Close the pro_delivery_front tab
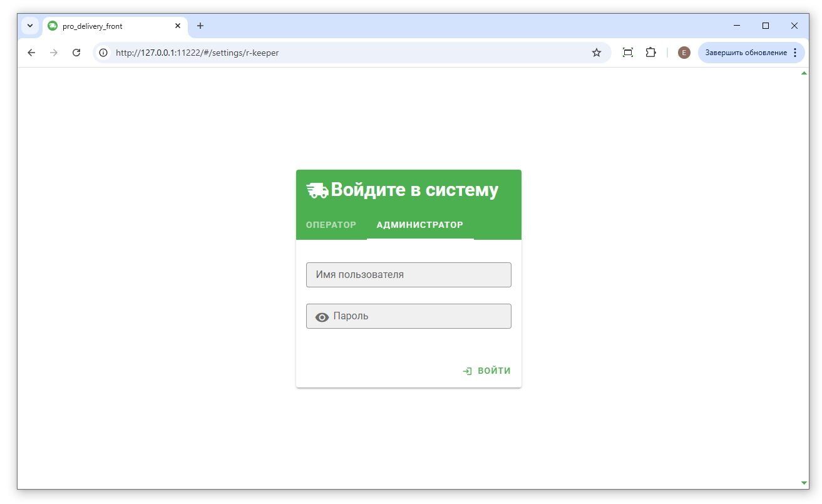This screenshot has height=504, width=822. (178, 26)
